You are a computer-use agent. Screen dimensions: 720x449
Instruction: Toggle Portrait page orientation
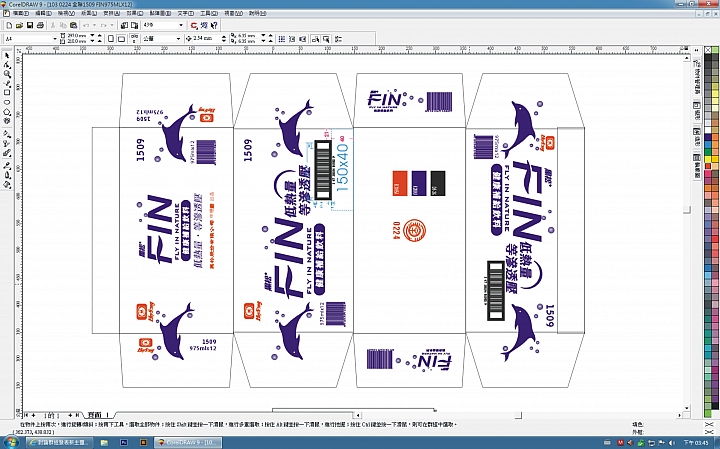(x=111, y=39)
